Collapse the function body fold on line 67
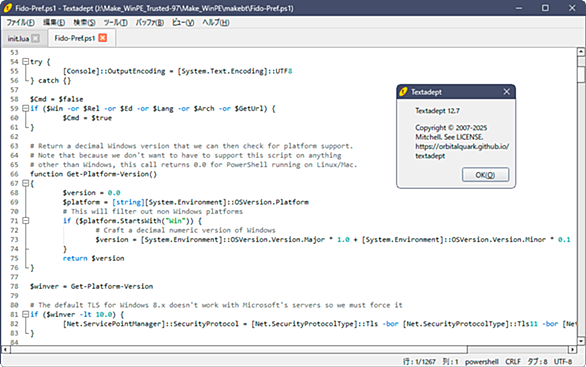The width and height of the screenshot is (586, 367). pos(25,183)
